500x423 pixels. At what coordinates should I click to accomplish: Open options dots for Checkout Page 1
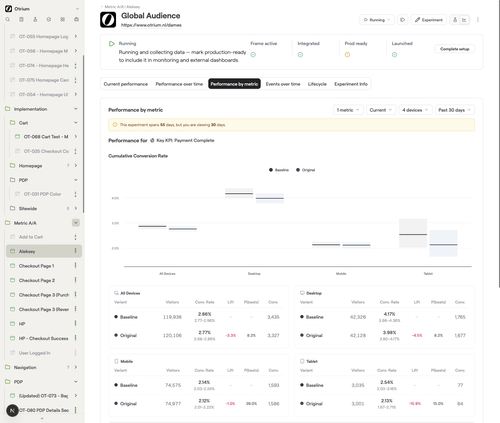point(75,265)
